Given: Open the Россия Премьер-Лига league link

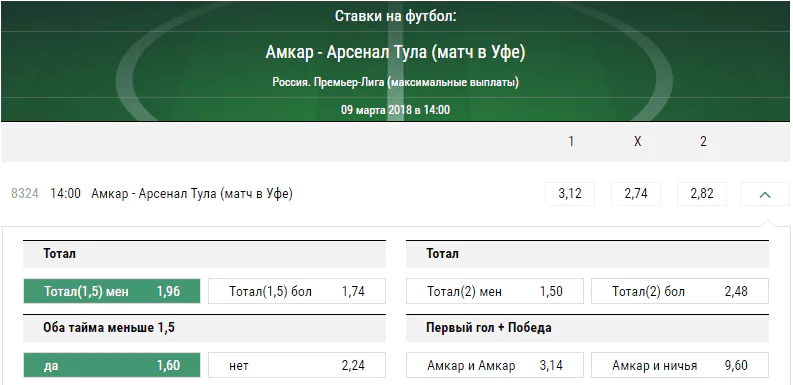Looking at the screenshot, I should coord(395,82).
